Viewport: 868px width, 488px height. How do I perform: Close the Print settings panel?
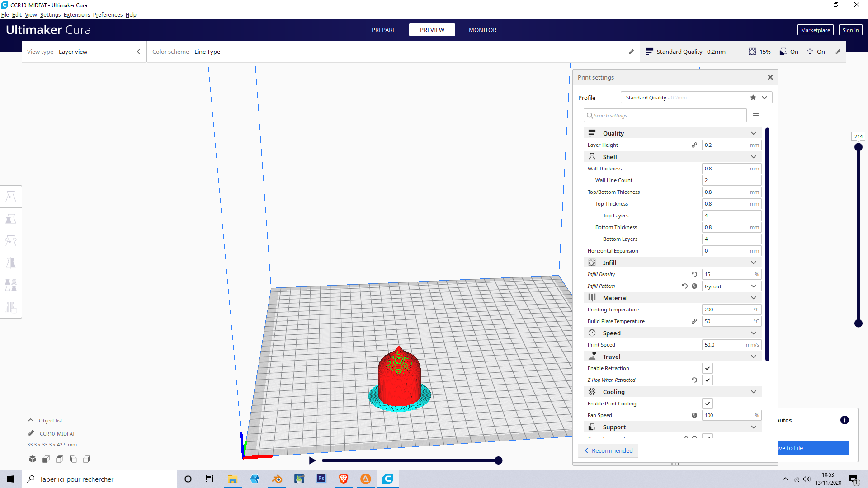pyautogui.click(x=770, y=78)
